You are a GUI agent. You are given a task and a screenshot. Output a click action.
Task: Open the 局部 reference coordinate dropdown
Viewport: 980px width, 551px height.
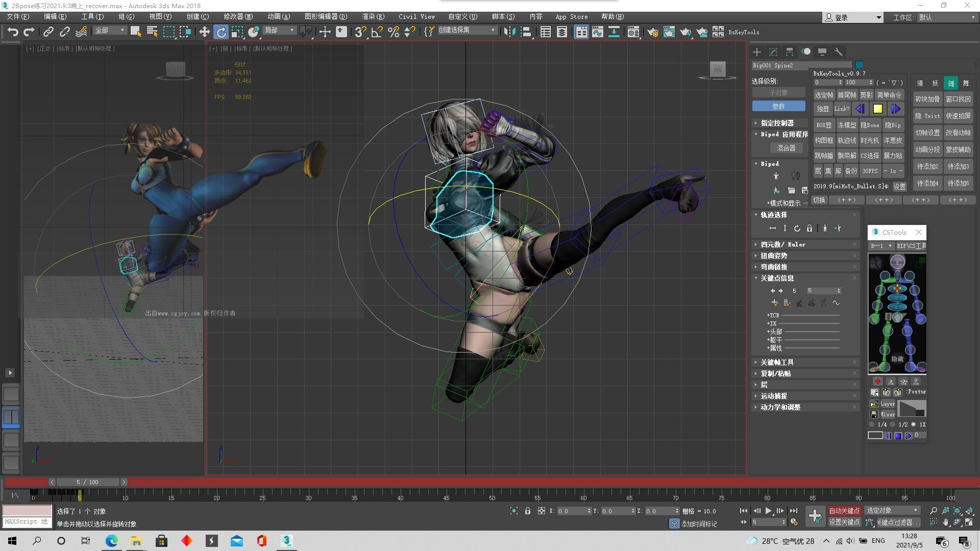click(x=279, y=31)
